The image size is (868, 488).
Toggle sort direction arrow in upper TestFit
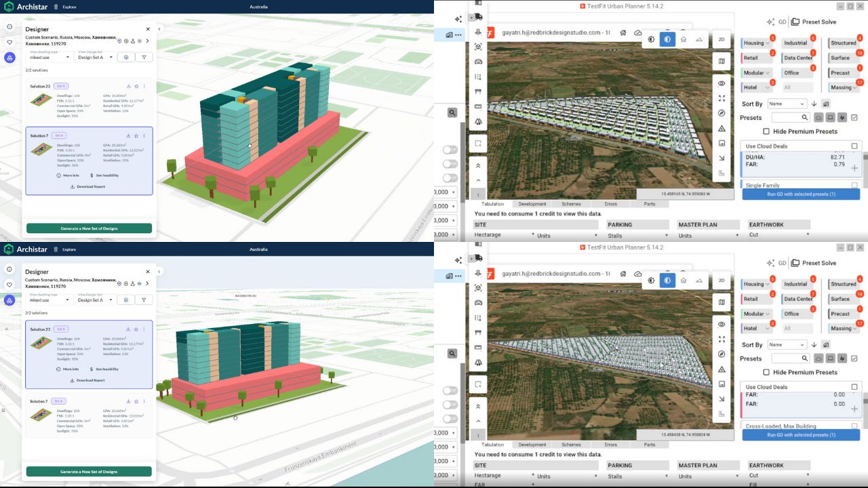(x=814, y=104)
